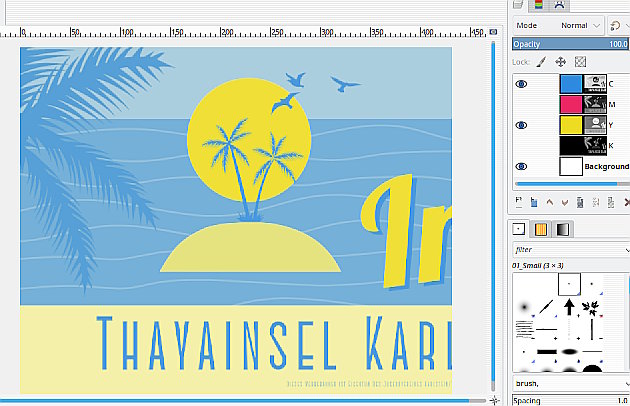Click the M layer's mask thumbnail
Screen dimensions: 630x406
pos(595,105)
